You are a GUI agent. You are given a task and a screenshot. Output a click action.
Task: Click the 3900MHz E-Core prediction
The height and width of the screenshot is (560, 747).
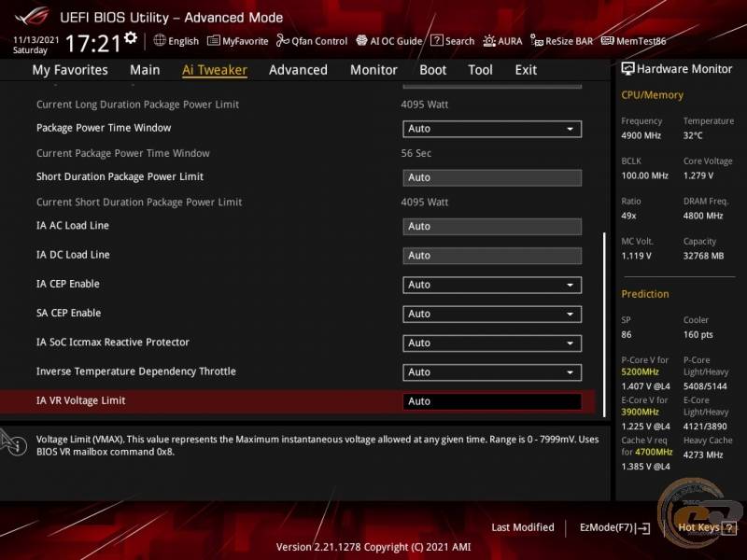coord(641,412)
